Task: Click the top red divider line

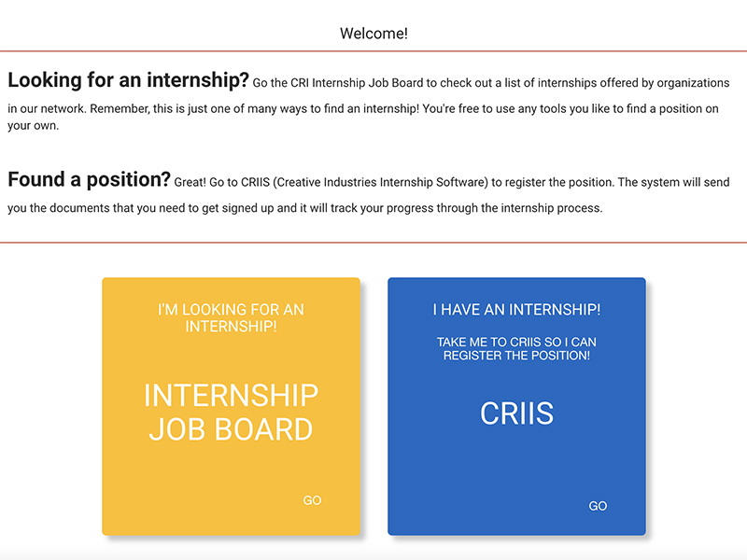Action: point(373,52)
